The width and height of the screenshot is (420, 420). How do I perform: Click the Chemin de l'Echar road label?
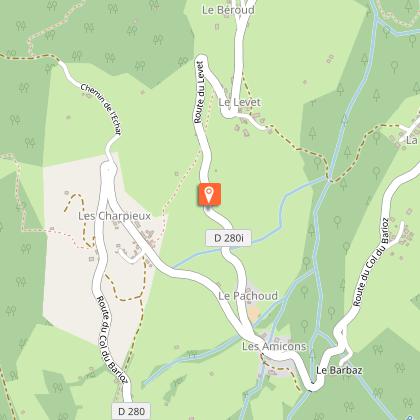click(x=101, y=109)
